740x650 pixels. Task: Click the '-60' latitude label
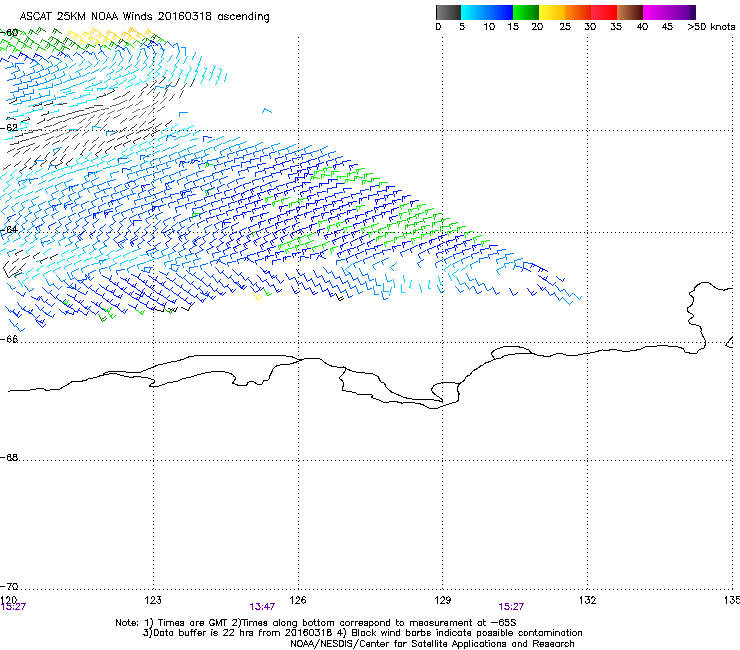[9, 33]
